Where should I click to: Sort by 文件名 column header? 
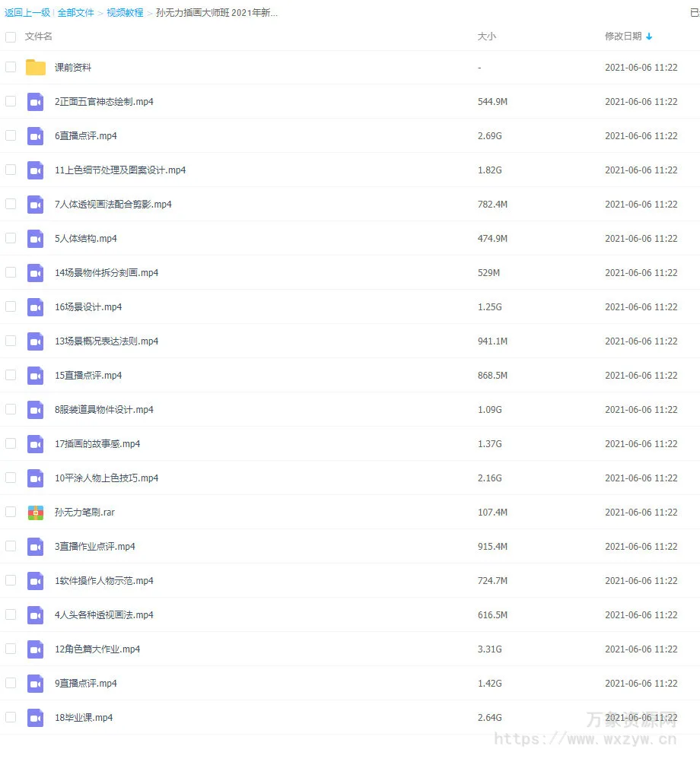(x=39, y=37)
